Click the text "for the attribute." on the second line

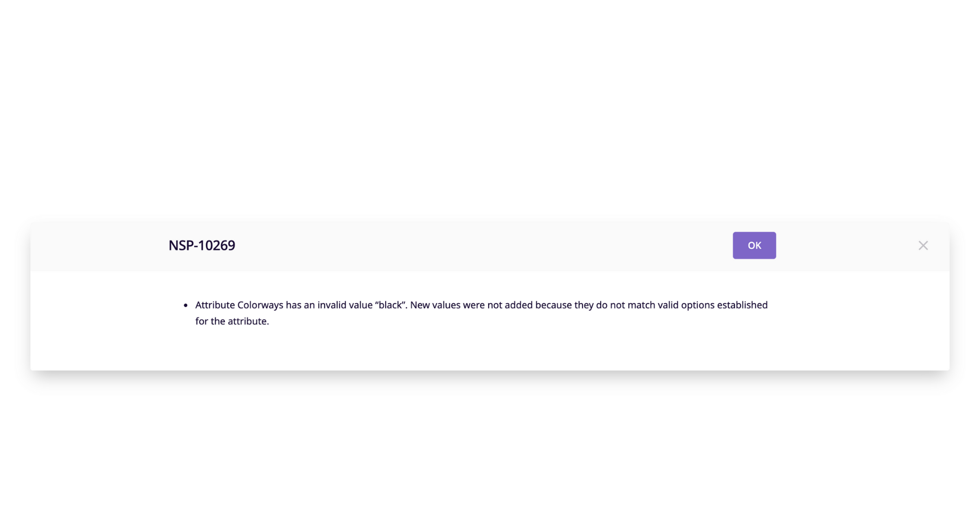pyautogui.click(x=232, y=321)
